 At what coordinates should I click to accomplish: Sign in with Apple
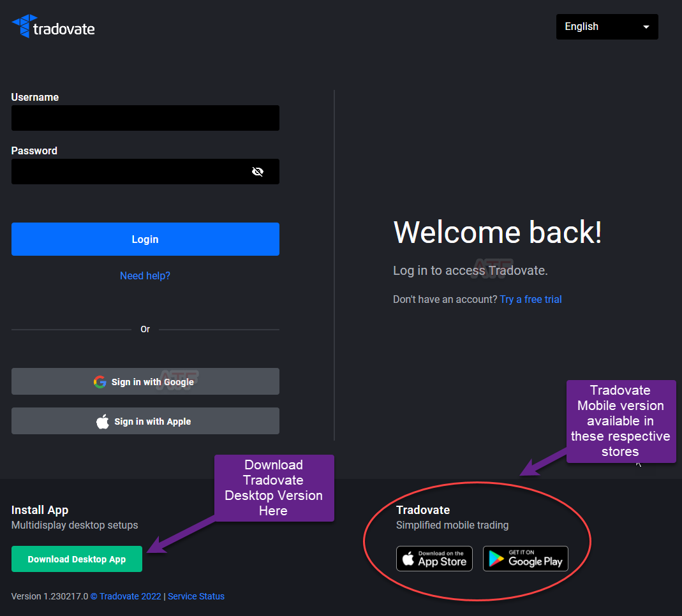(x=145, y=421)
